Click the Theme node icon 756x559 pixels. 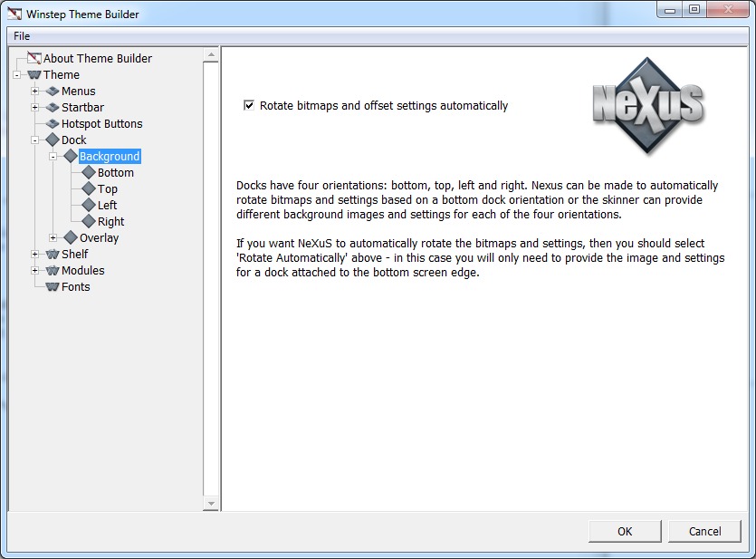[x=34, y=75]
